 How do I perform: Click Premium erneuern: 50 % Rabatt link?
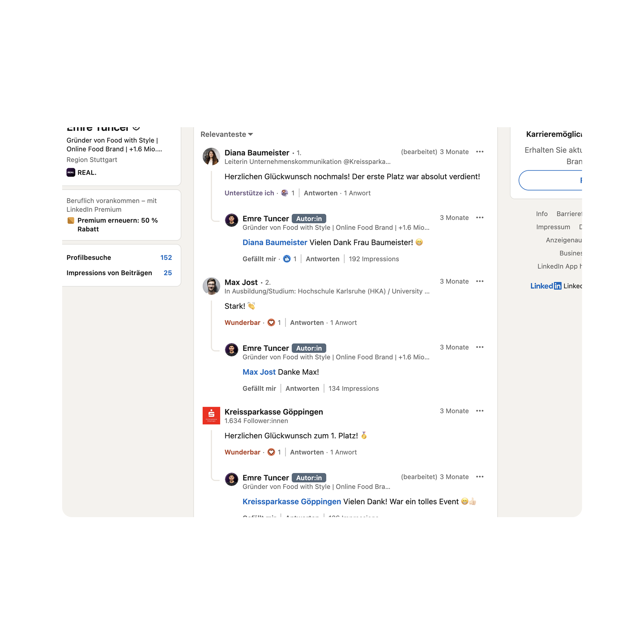point(118,225)
